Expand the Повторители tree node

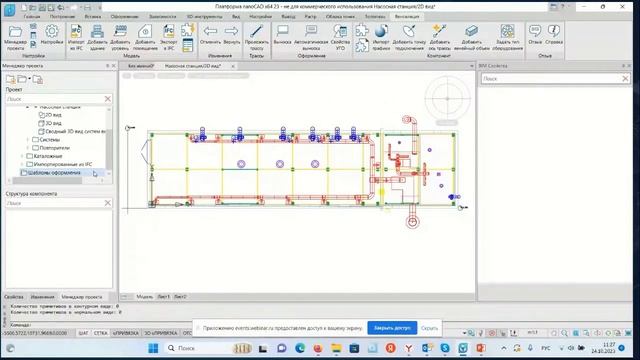[28, 148]
